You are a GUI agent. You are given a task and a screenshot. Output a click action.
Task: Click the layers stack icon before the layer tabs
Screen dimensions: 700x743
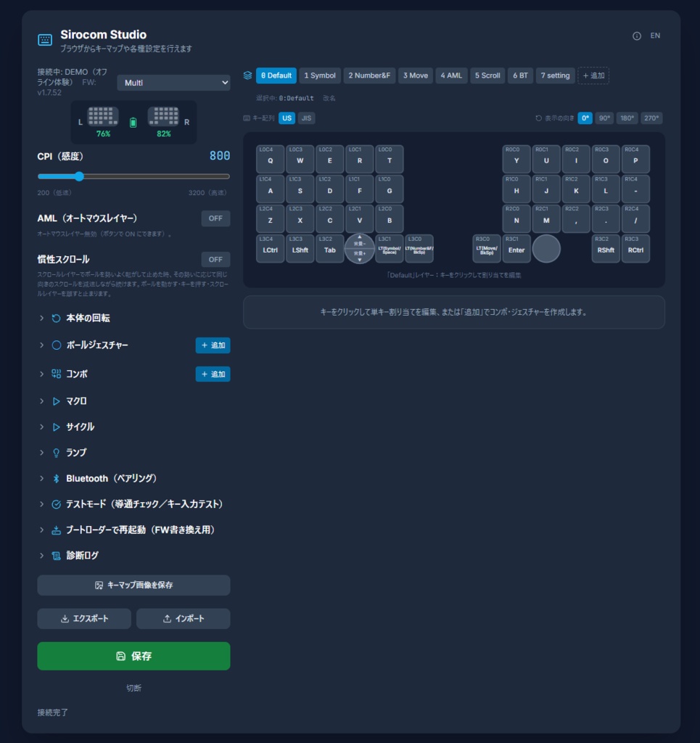click(x=247, y=75)
